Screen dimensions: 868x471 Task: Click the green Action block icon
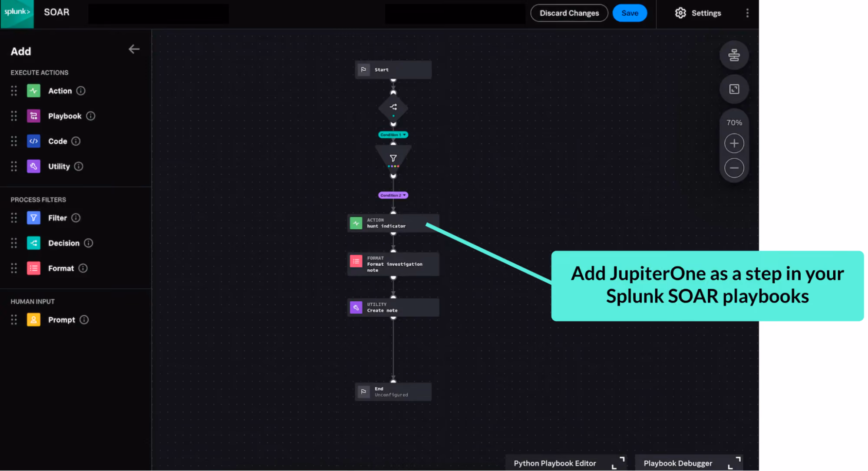tap(33, 91)
